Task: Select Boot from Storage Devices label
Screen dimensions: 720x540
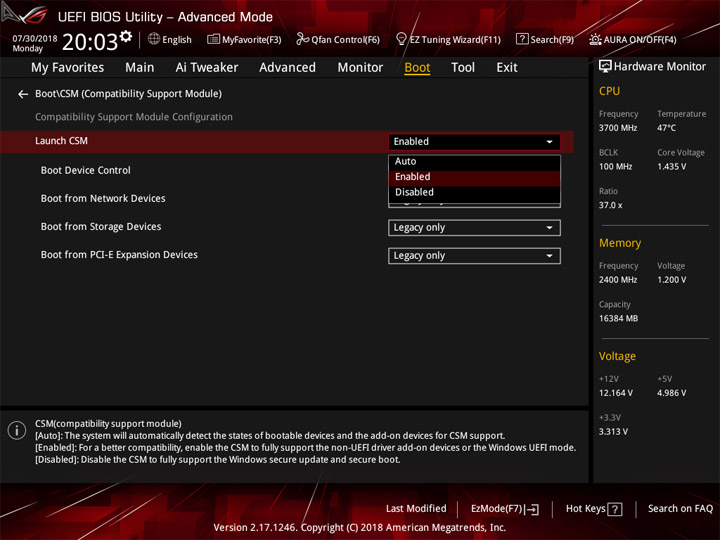Action: (101, 226)
